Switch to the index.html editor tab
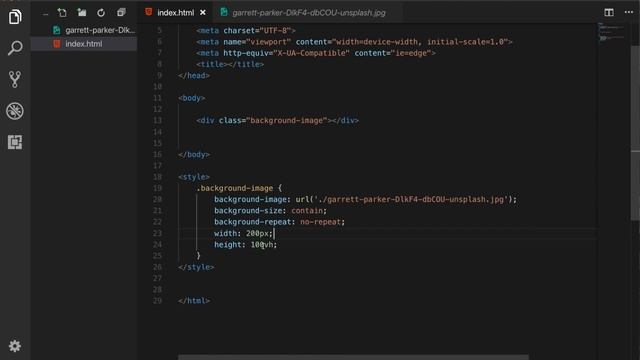Screen dimensions: 640x360 coord(176,13)
